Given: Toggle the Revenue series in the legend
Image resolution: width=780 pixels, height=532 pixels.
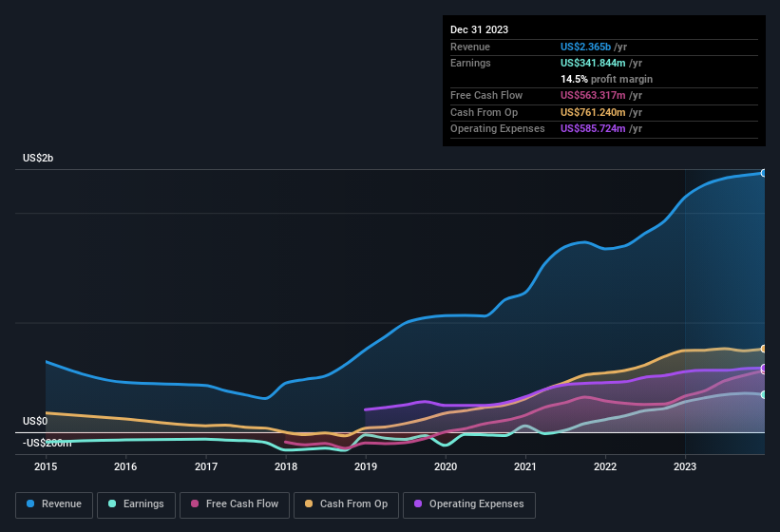Looking at the screenshot, I should pyautogui.click(x=54, y=504).
